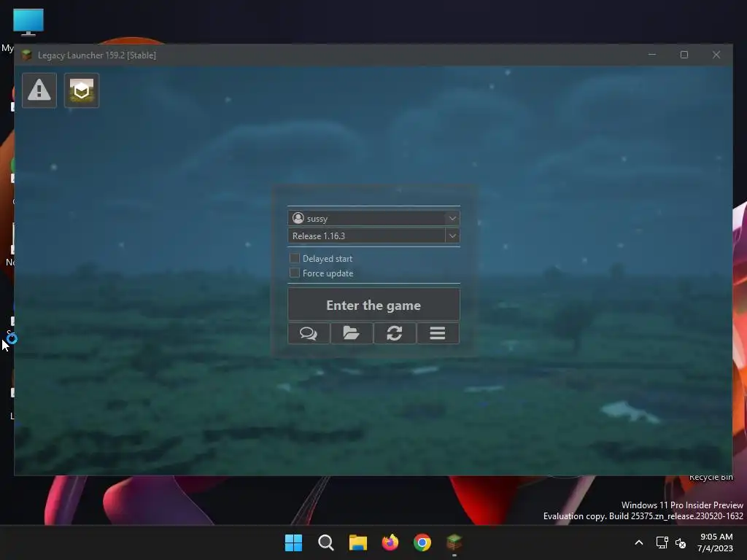Open File Explorer from the taskbar
Screen dimensions: 747x560
[x=357, y=542]
